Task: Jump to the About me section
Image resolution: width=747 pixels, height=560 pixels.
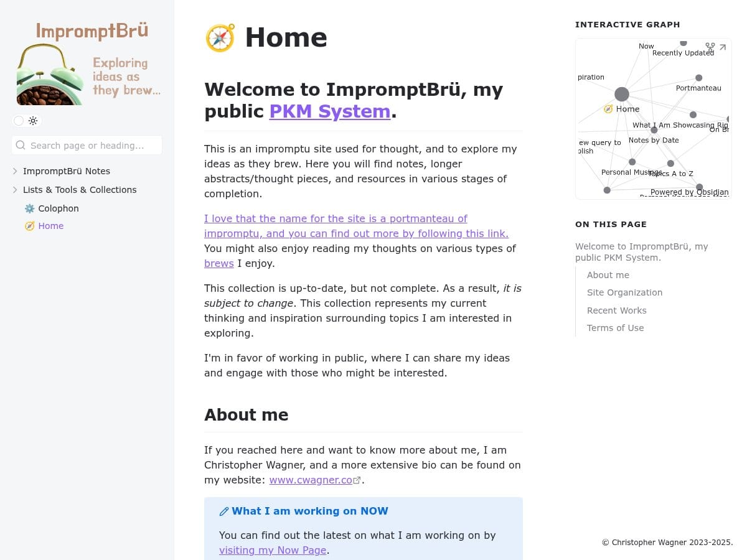Action: point(608,275)
